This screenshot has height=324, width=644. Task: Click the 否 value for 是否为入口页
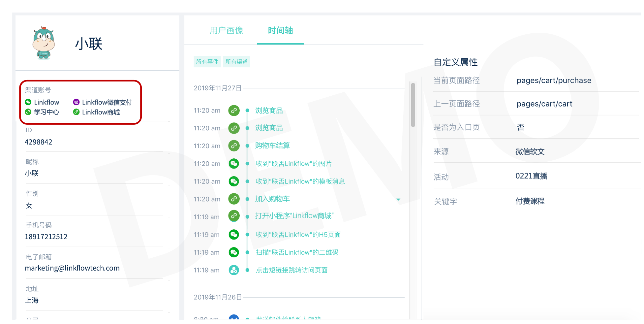tap(521, 127)
